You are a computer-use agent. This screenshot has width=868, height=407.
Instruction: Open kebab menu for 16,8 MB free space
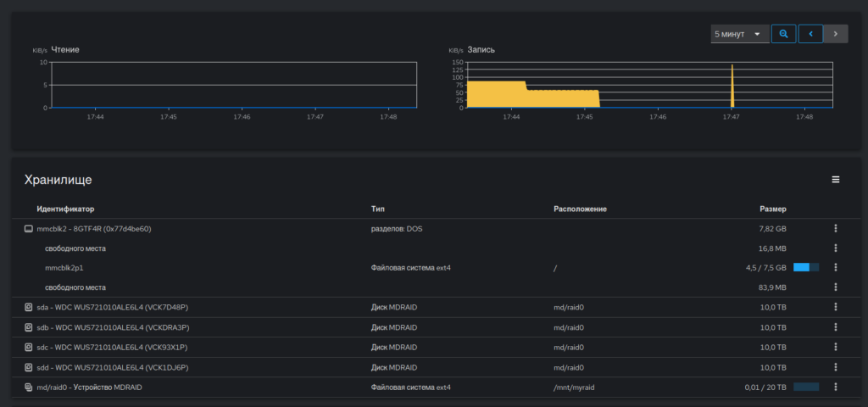click(835, 248)
